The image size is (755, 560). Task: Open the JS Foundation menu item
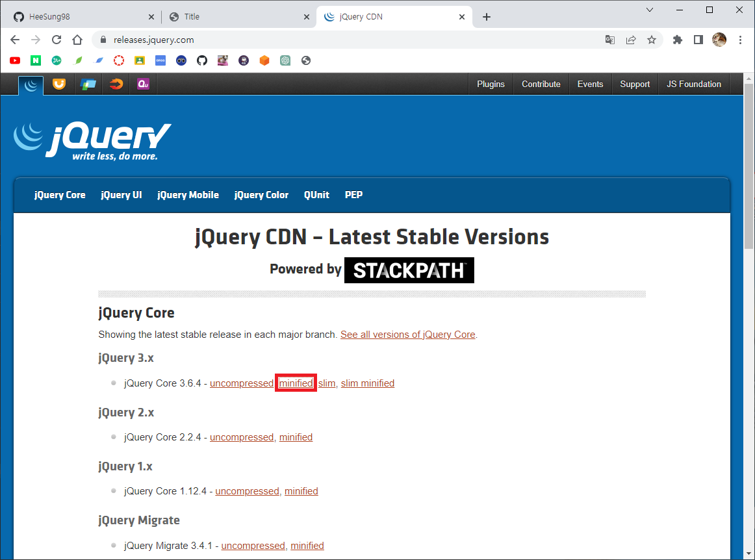694,84
